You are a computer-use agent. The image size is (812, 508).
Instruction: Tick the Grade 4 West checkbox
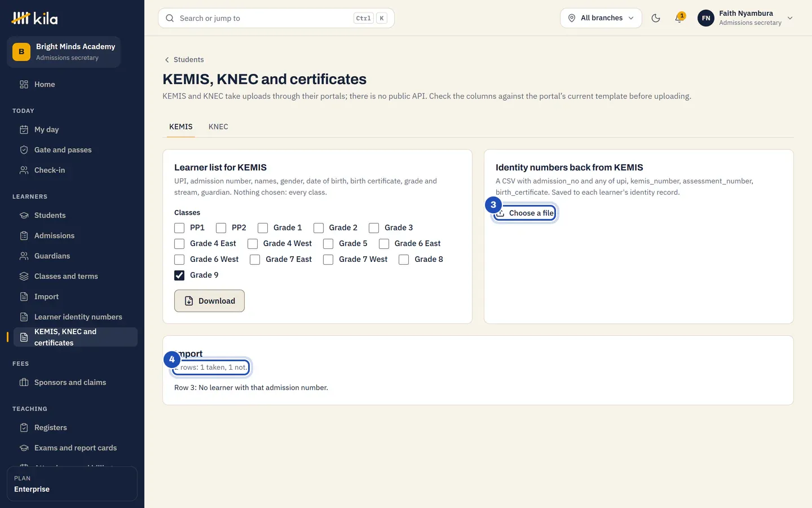(x=253, y=244)
